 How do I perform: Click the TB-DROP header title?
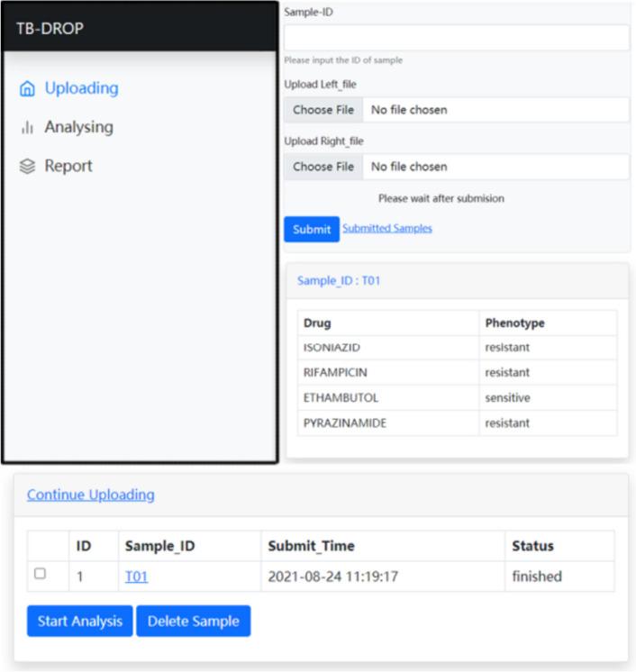tap(49, 27)
